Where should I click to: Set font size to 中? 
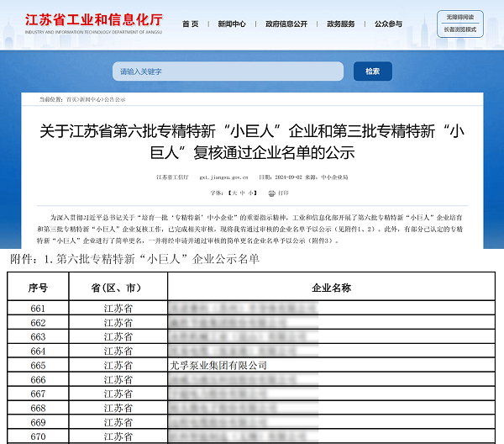tap(243, 193)
